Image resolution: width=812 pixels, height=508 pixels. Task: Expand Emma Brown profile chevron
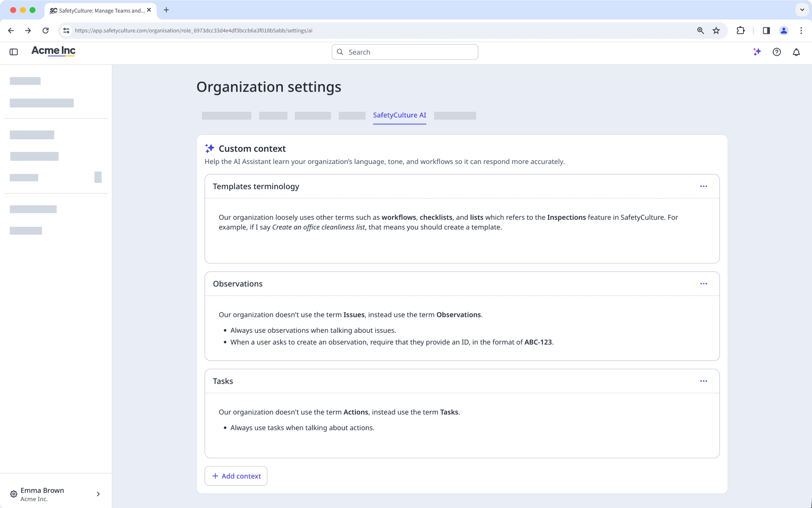click(x=98, y=494)
